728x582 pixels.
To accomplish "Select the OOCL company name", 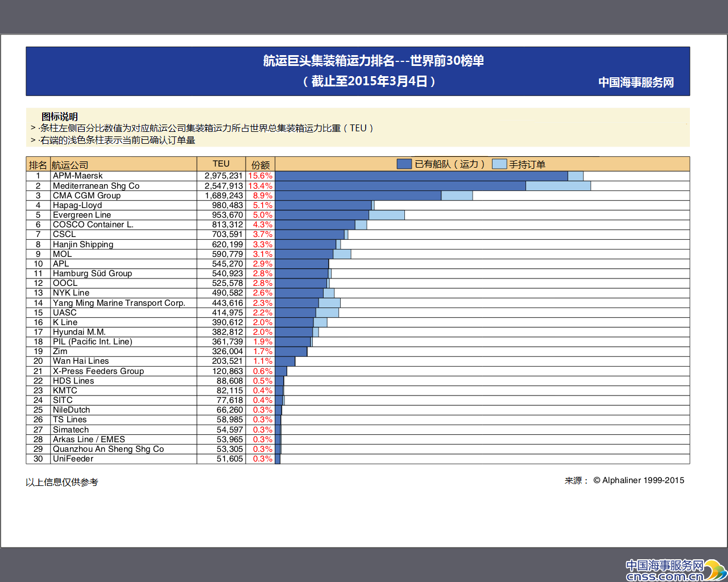I will (x=65, y=283).
